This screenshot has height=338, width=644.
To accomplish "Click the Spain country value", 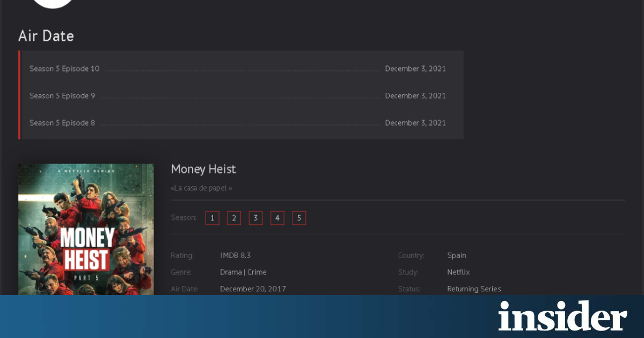I will 457,255.
